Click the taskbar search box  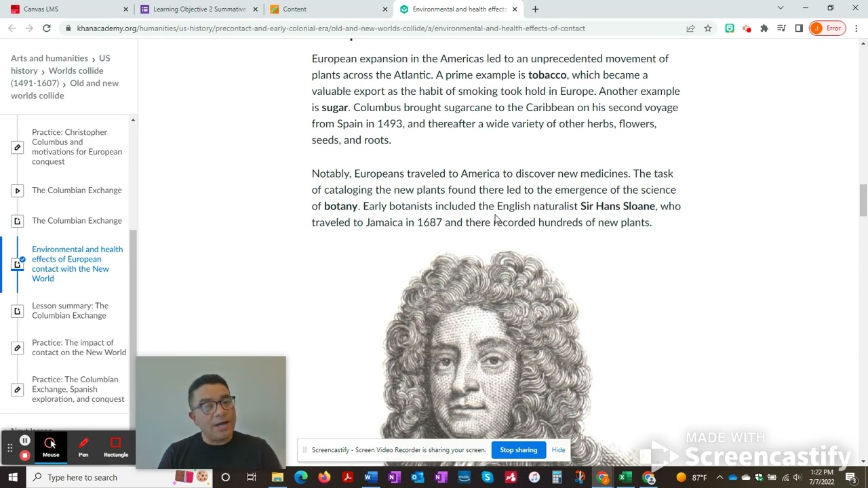point(119,477)
